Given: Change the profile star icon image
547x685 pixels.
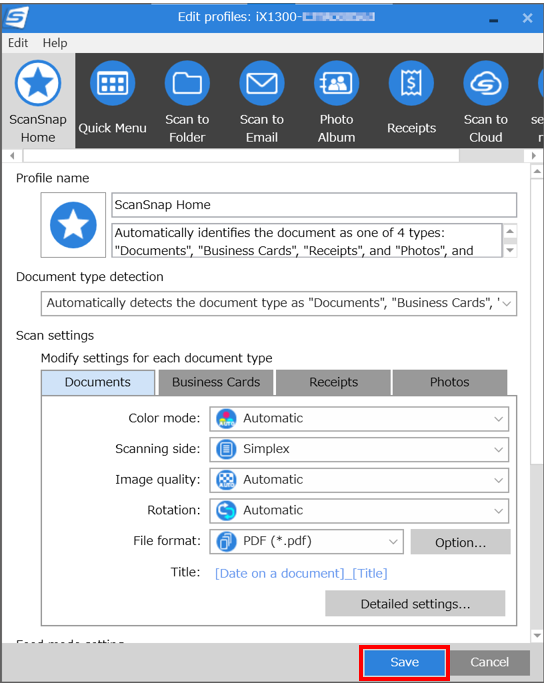Looking at the screenshot, I should pos(73,225).
